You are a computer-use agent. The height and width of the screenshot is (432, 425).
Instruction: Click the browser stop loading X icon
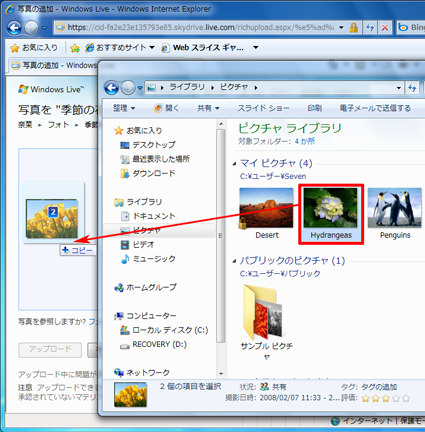tap(385, 28)
